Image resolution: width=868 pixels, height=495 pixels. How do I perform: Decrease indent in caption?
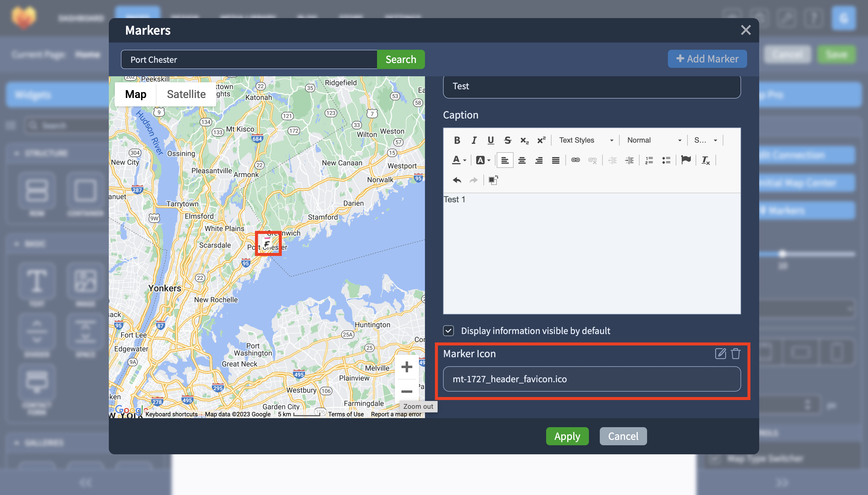(612, 160)
